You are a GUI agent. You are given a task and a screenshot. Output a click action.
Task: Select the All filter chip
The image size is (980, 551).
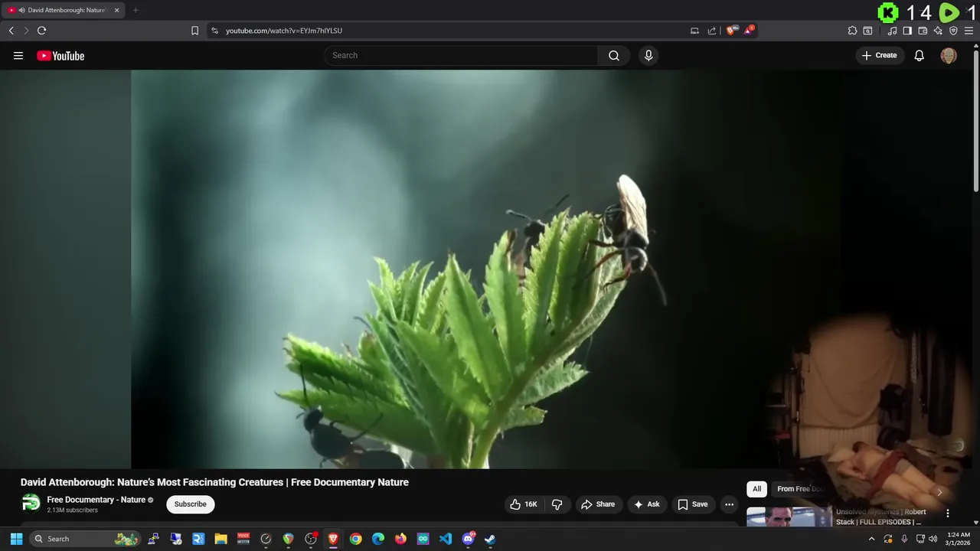pos(756,489)
